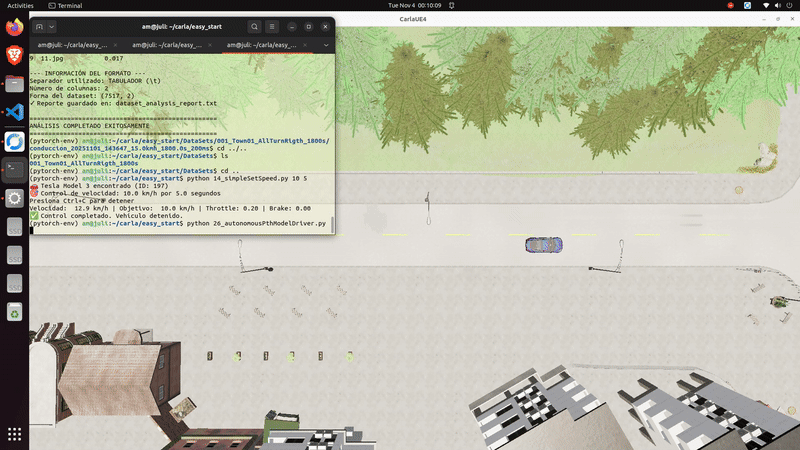Switch to the first terminal tab

(70, 45)
